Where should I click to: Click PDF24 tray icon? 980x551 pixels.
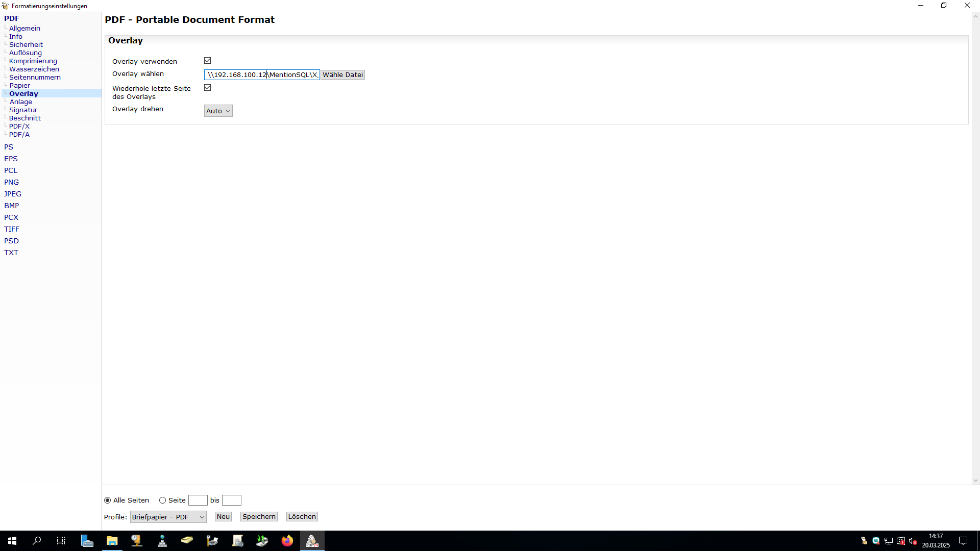pos(864,541)
